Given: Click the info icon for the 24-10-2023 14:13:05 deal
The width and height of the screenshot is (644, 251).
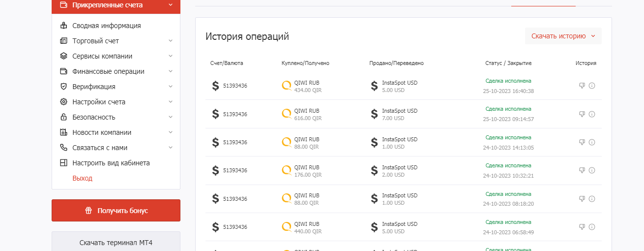Looking at the screenshot, I should click(x=592, y=142).
